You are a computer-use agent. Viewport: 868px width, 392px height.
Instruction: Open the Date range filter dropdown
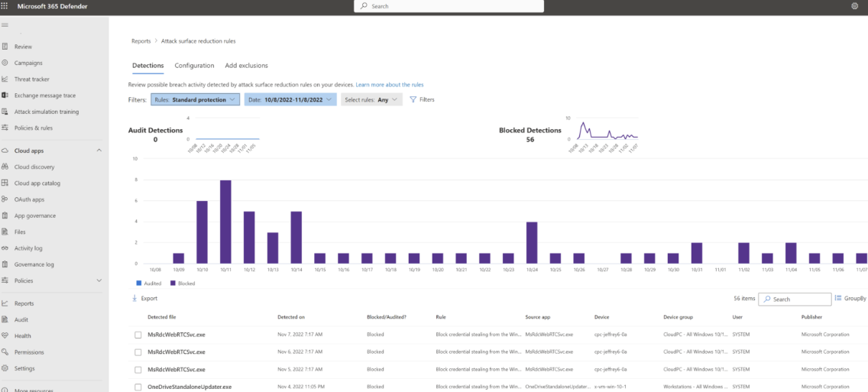point(290,99)
